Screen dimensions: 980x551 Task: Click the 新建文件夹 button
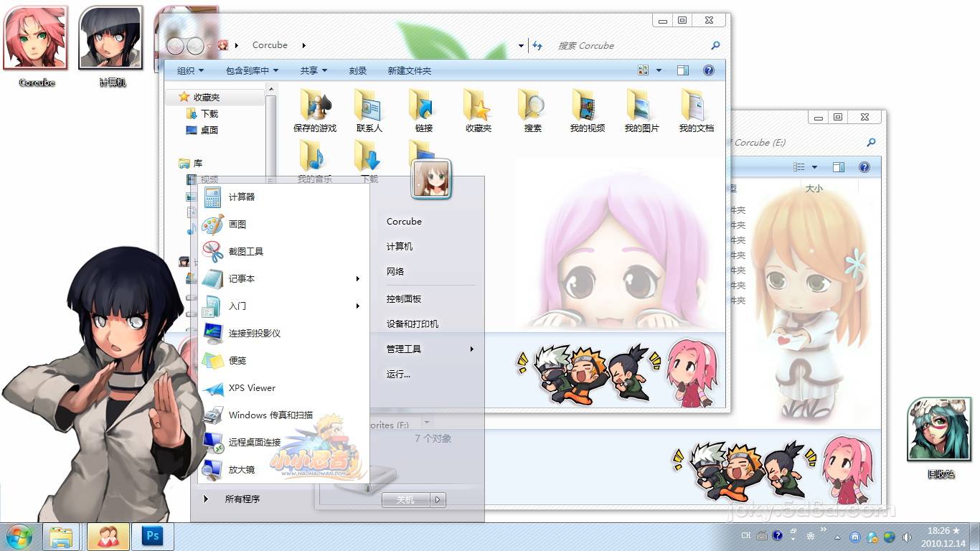[x=409, y=70]
